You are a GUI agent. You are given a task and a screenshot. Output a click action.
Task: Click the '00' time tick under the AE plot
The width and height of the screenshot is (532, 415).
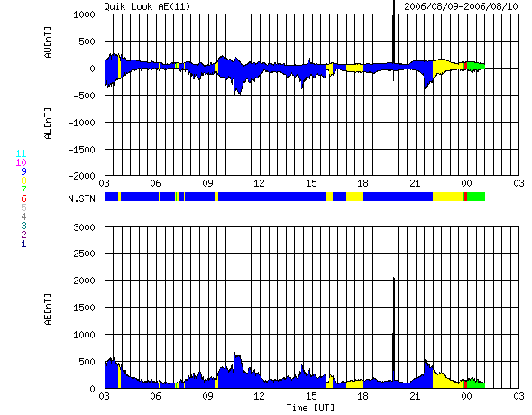point(466,396)
